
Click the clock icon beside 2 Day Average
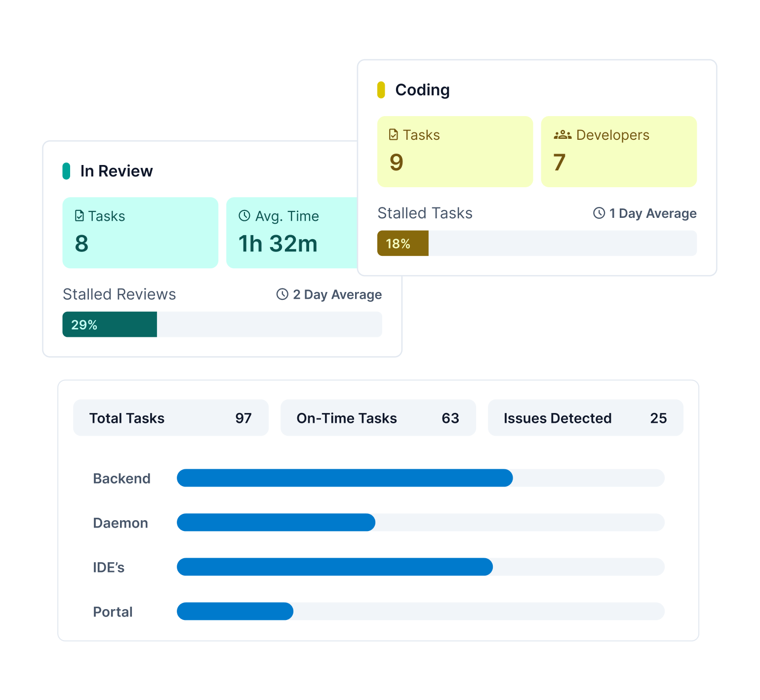(x=281, y=294)
